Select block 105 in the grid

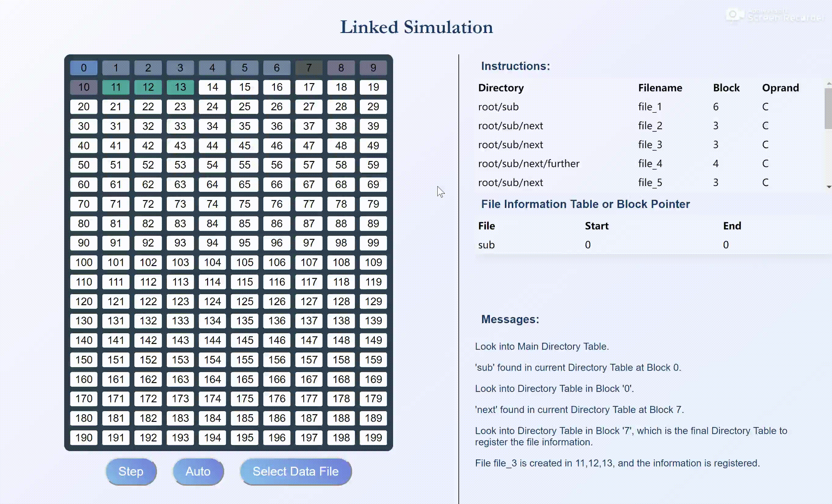point(244,262)
